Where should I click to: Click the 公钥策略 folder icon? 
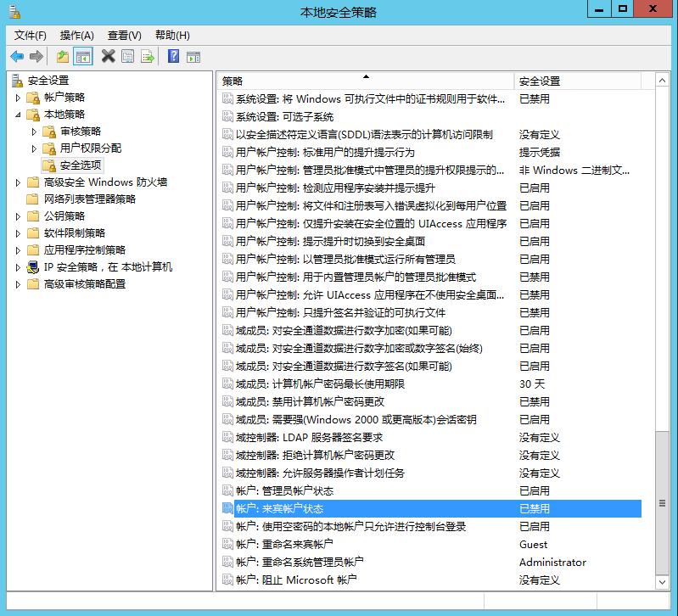tap(33, 216)
